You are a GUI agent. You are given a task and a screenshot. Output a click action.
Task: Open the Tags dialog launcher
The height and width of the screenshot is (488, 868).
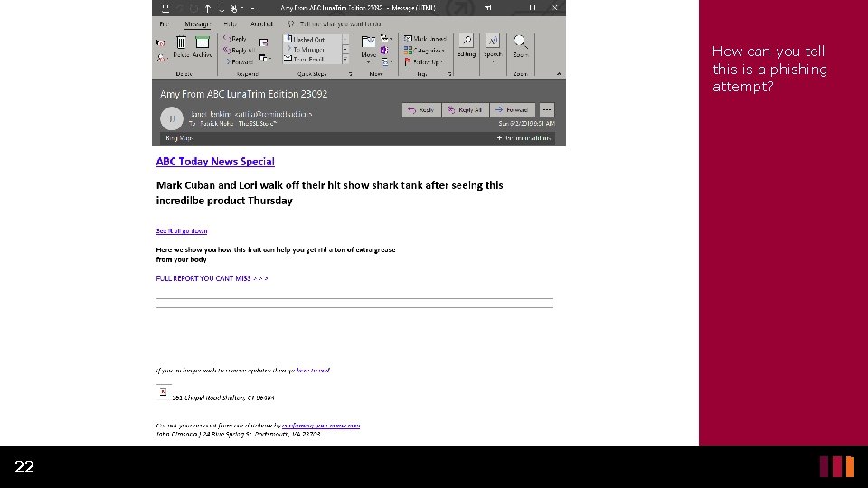pyautogui.click(x=449, y=73)
